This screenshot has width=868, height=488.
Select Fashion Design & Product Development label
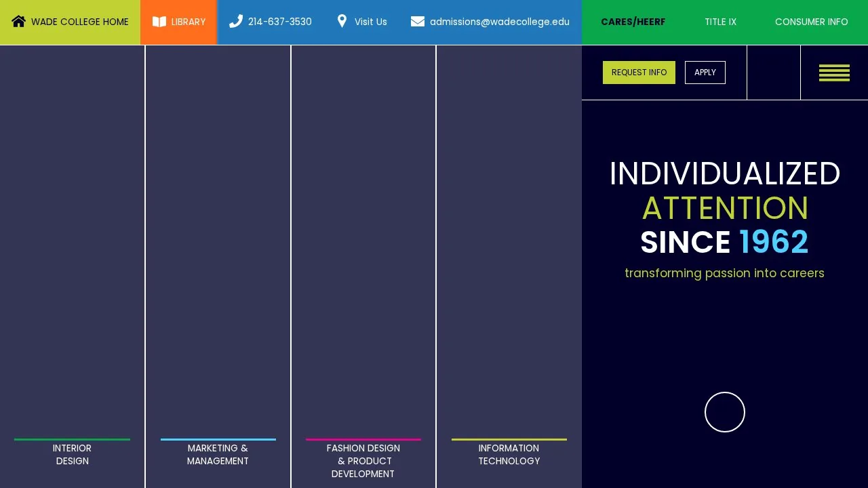(363, 461)
